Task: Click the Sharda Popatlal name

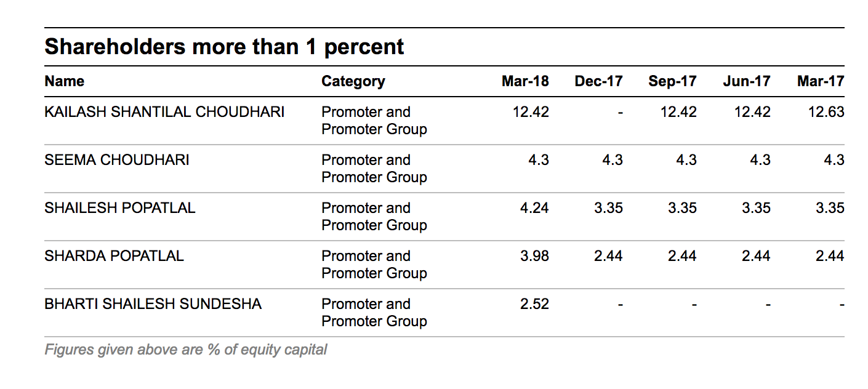Action: tap(115, 256)
